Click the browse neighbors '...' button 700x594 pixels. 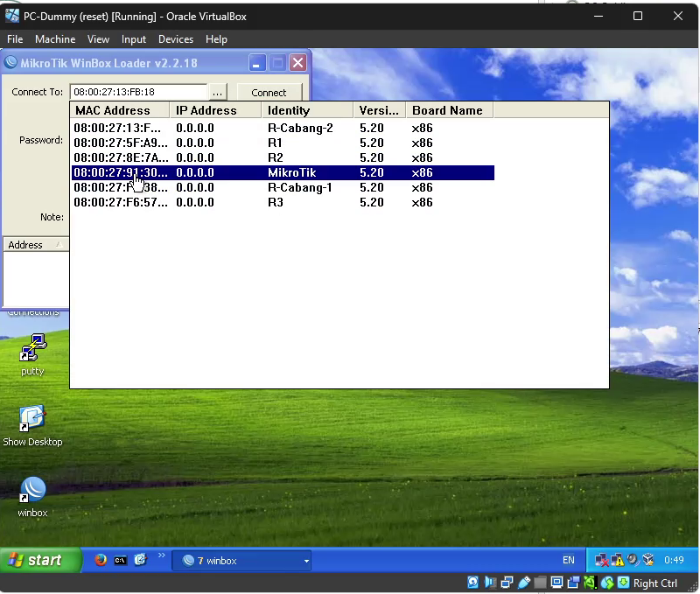click(217, 93)
